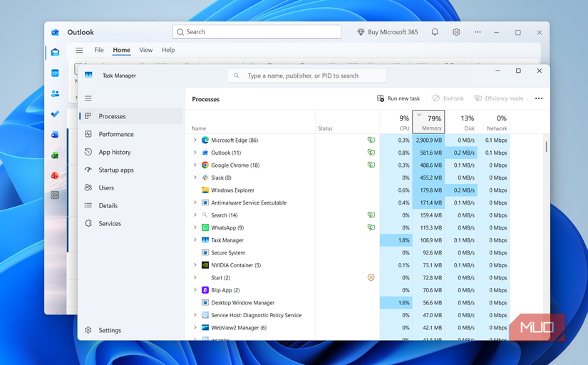
Task: Click the End task button
Action: click(448, 98)
